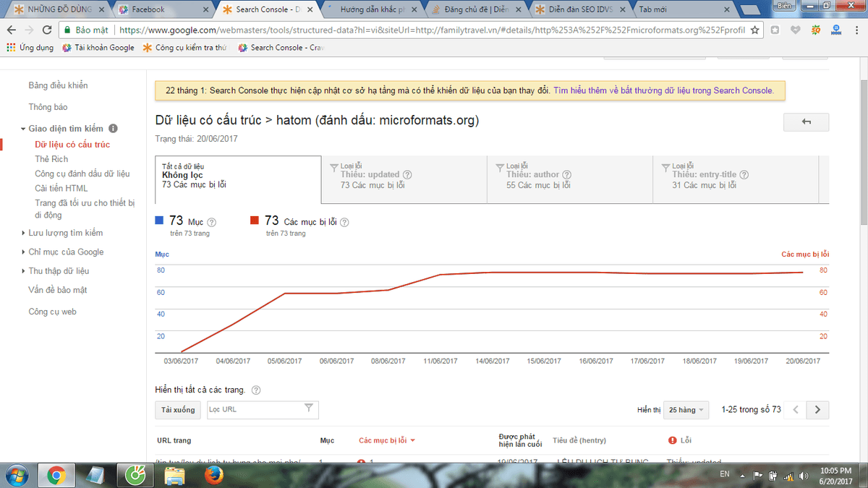
Task: Open the Notepad icon in taskbar
Action: 95,476
